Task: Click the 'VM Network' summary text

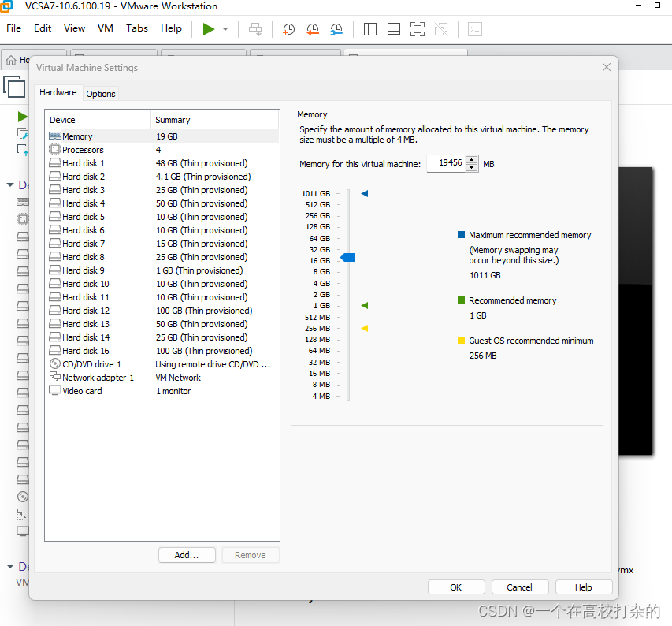Action: point(178,378)
